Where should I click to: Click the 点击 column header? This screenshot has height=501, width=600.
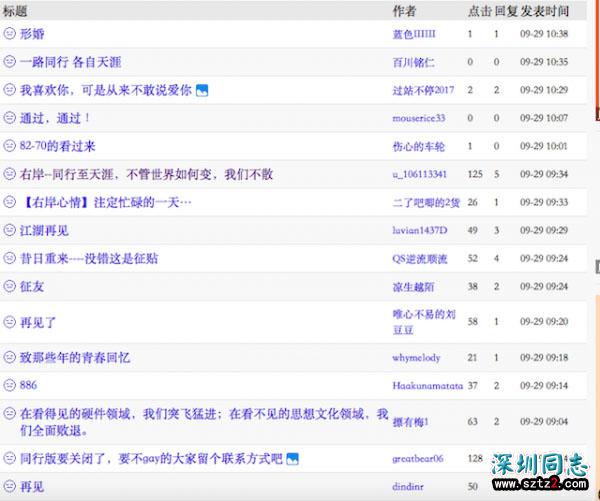coord(479,11)
